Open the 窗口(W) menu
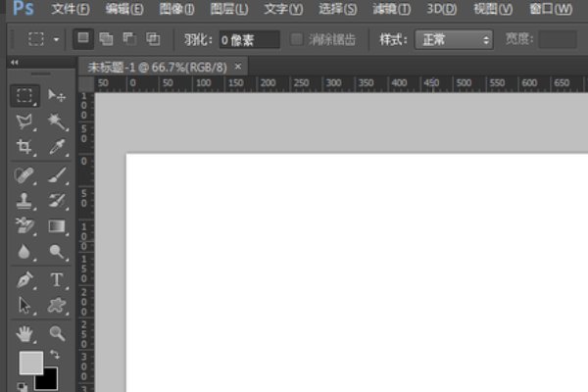The image size is (588, 392). point(551,9)
